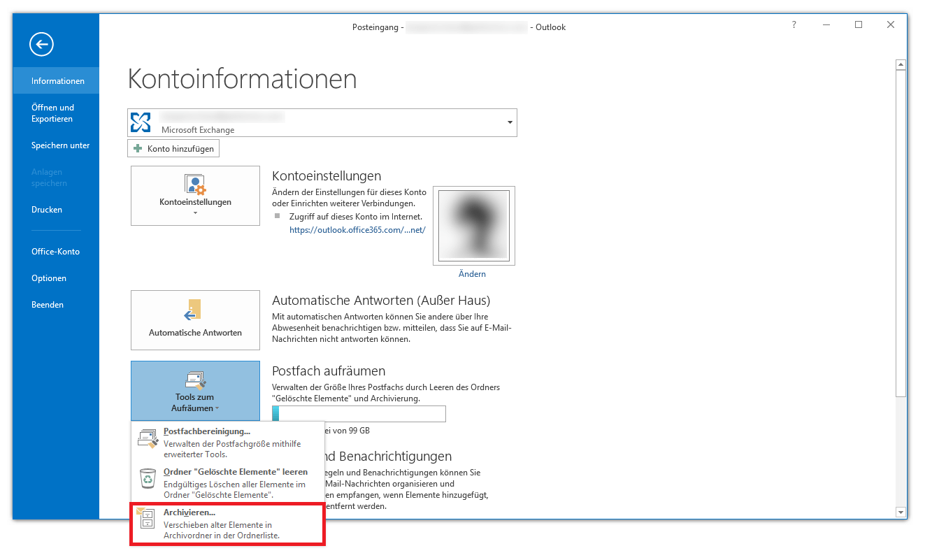Open Office-Konto page

pyautogui.click(x=56, y=252)
